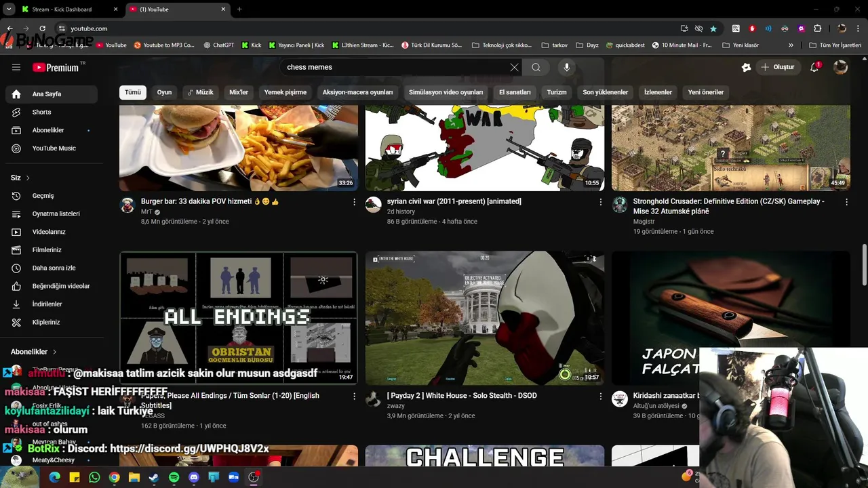Select the Simülasyon video oyunları chip
868x488 pixels.
point(446,92)
